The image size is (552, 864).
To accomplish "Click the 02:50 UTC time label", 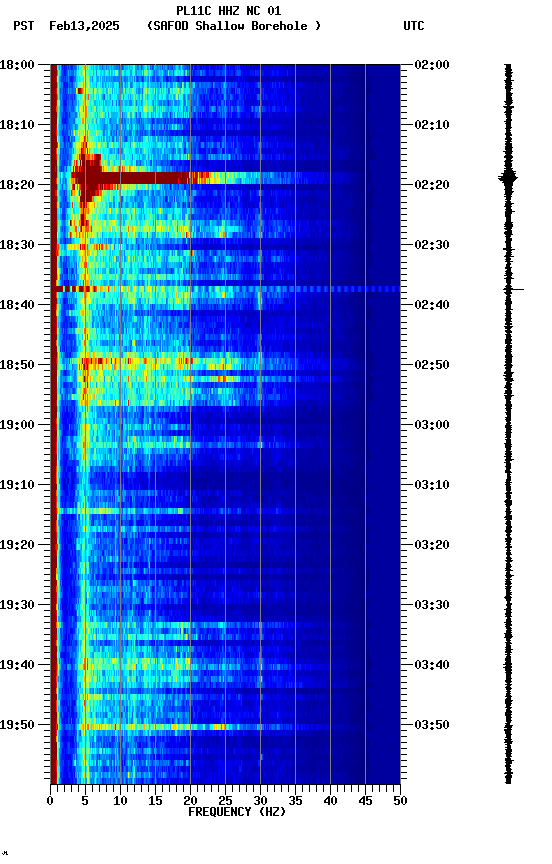I will 432,365.
